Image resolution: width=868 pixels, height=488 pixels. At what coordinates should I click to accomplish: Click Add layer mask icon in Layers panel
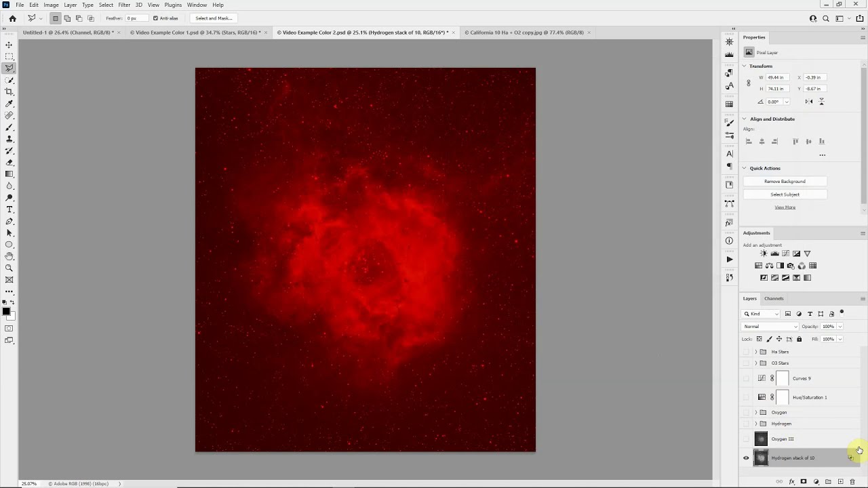point(804,482)
